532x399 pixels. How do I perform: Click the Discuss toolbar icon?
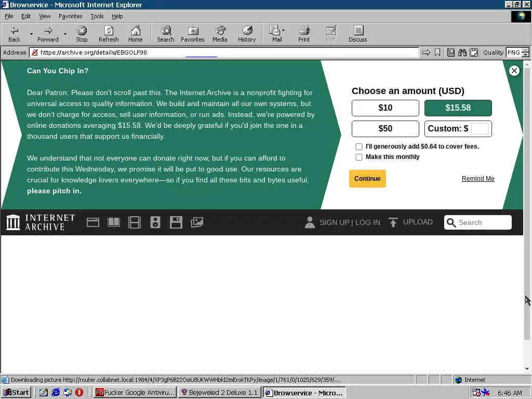coord(357,34)
